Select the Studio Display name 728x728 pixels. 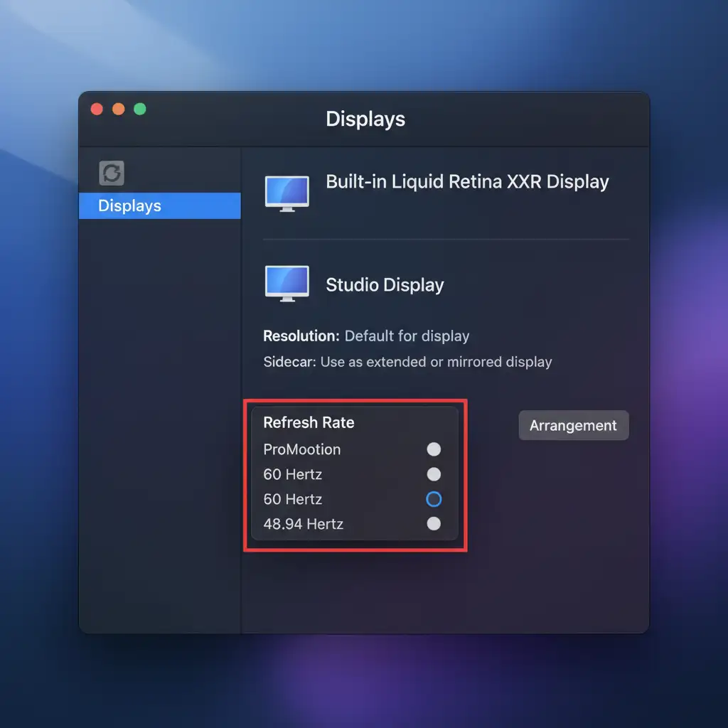(385, 285)
